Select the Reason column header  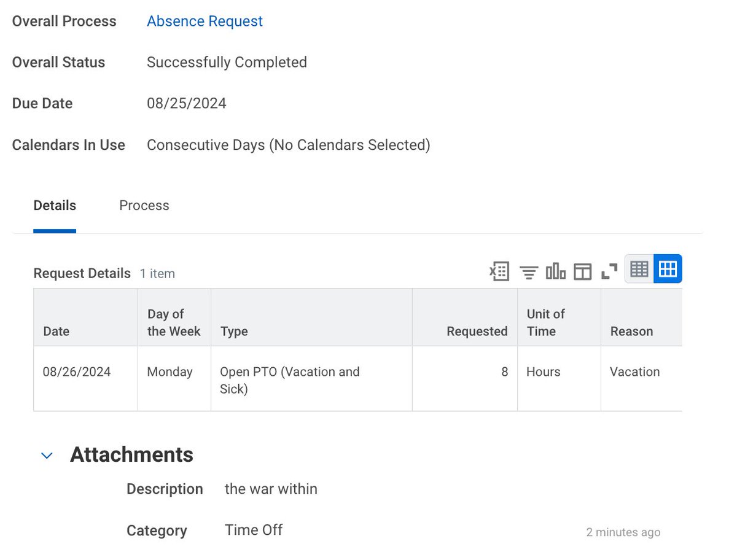click(x=641, y=317)
